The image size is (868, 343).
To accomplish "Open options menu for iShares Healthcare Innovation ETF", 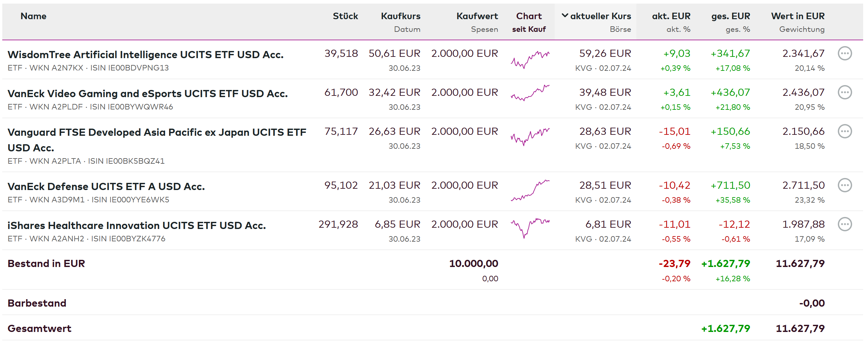I will click(844, 224).
